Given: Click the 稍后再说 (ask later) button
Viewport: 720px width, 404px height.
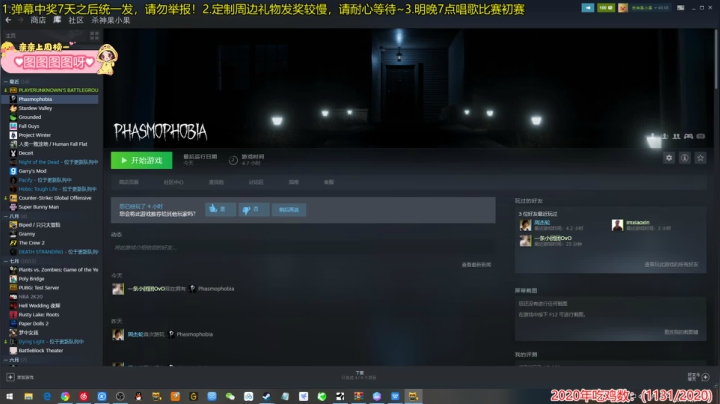Looking at the screenshot, I should point(289,209).
